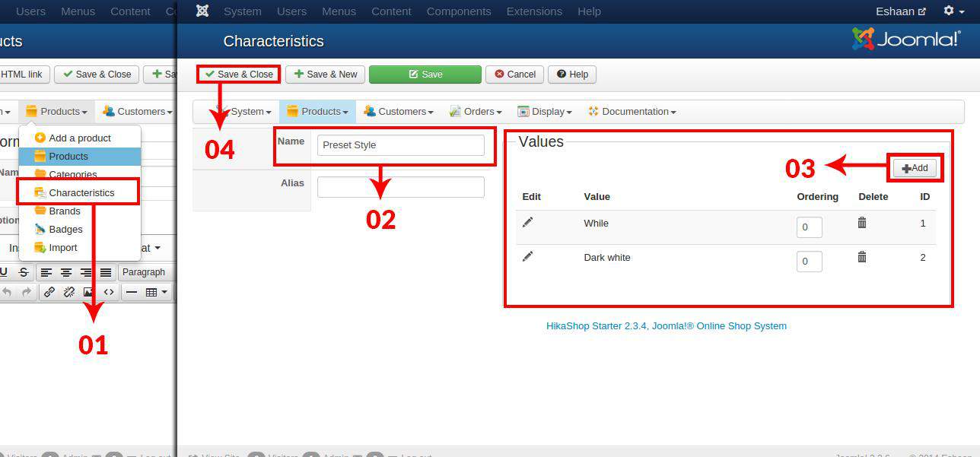The image size is (980, 457).
Task: Open the Components menu
Action: point(459,11)
